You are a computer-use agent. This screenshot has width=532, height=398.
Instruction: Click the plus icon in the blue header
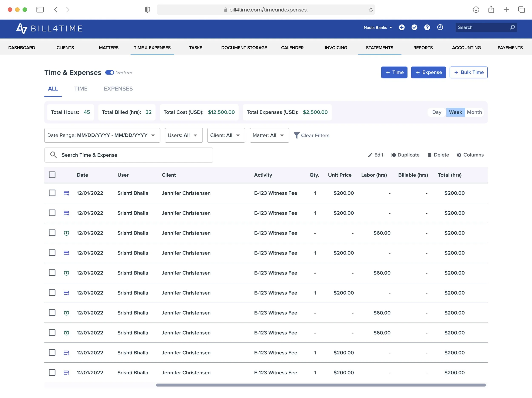point(402,27)
